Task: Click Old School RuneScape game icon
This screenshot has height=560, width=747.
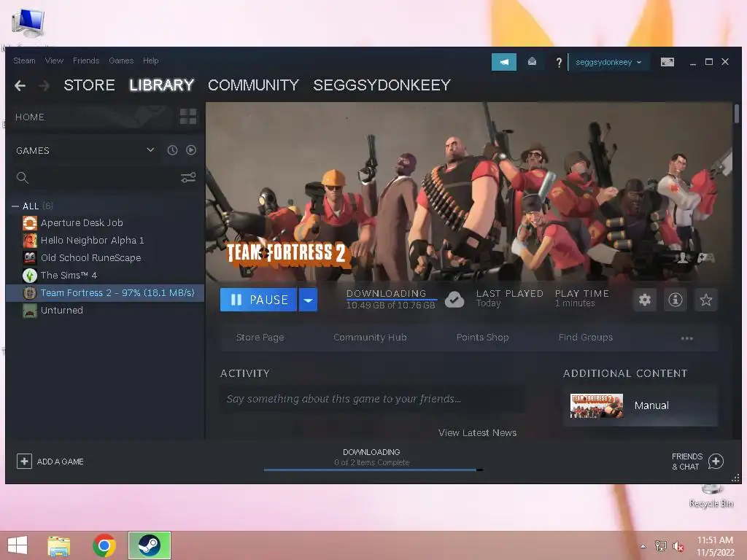Action: [29, 257]
